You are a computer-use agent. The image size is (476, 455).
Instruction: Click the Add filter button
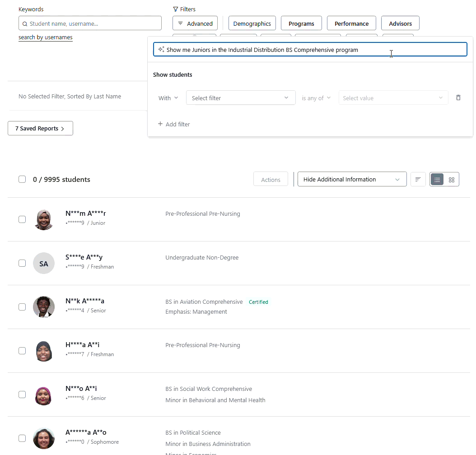[174, 124]
